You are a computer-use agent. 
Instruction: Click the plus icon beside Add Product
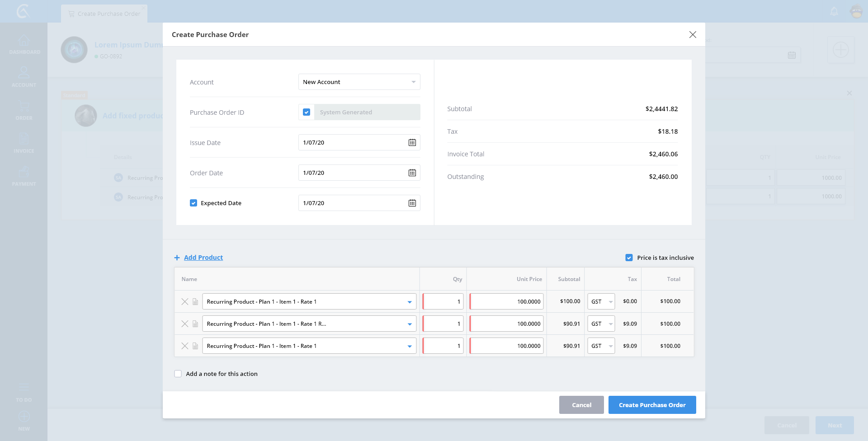177,258
